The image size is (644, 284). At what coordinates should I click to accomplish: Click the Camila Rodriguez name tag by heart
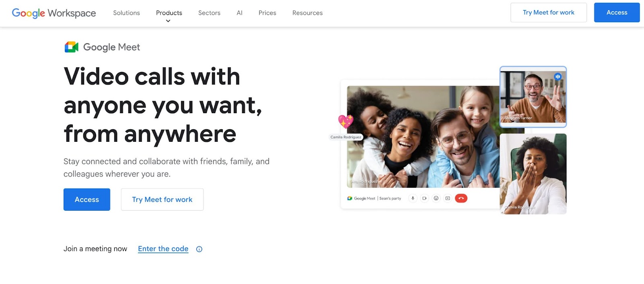pyautogui.click(x=346, y=137)
